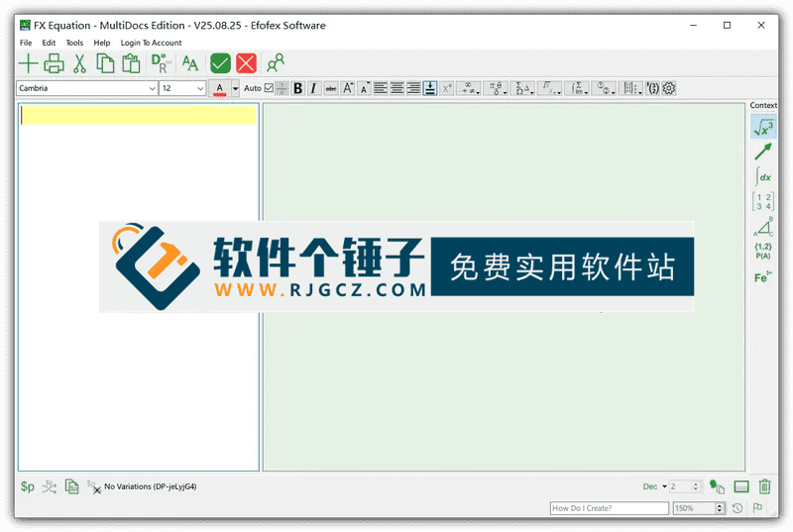Open the Login To Account menu
The height and width of the screenshot is (532, 793).
[x=151, y=43]
